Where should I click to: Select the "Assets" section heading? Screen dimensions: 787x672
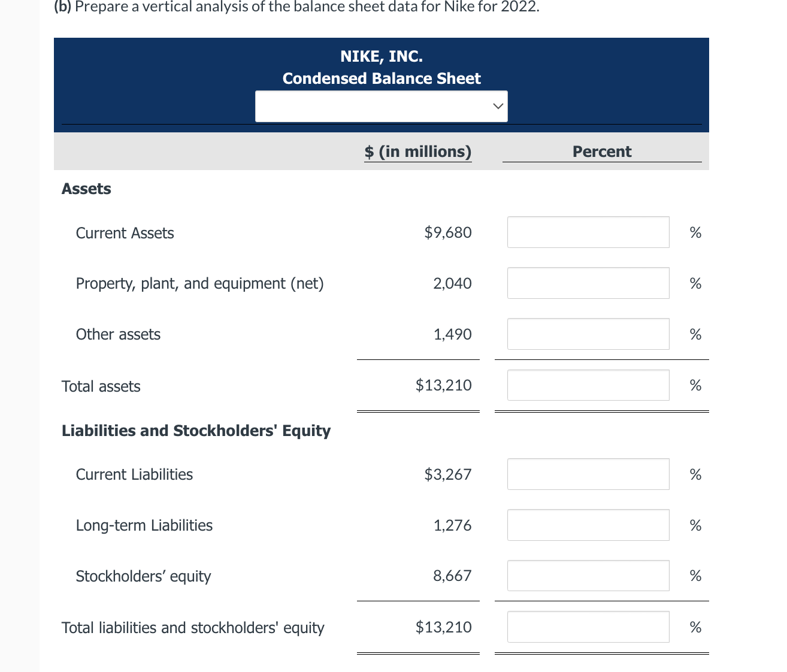(x=86, y=189)
